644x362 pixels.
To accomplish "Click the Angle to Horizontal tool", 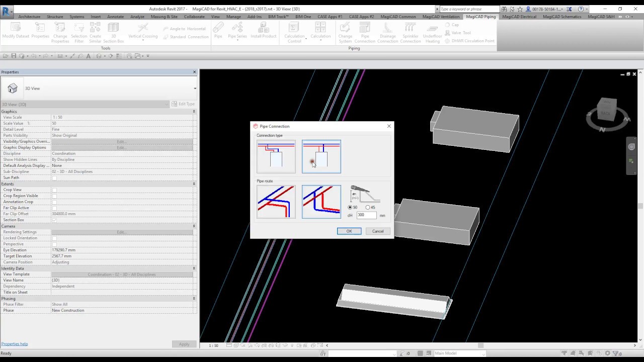I will tap(184, 29).
